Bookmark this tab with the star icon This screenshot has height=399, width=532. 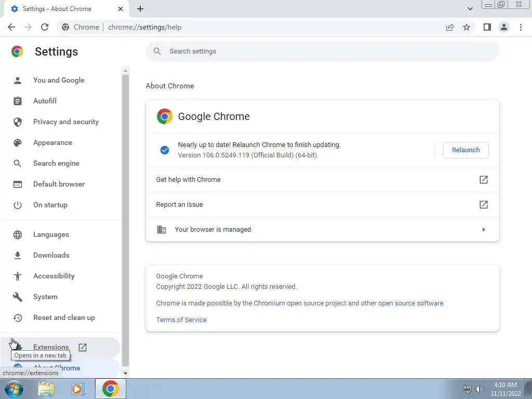pyautogui.click(x=467, y=27)
